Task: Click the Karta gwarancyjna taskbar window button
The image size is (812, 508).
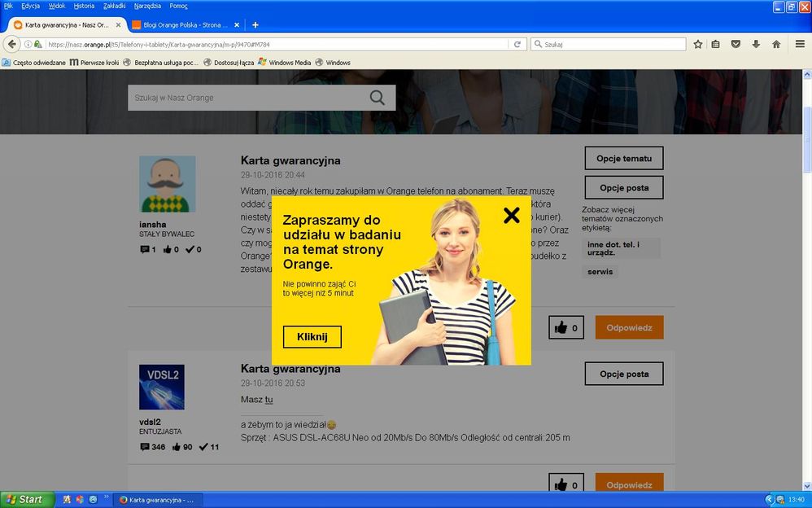Action: pos(157,500)
